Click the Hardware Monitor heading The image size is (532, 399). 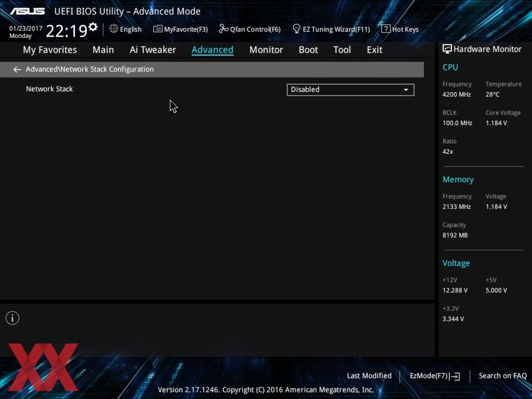pos(487,49)
